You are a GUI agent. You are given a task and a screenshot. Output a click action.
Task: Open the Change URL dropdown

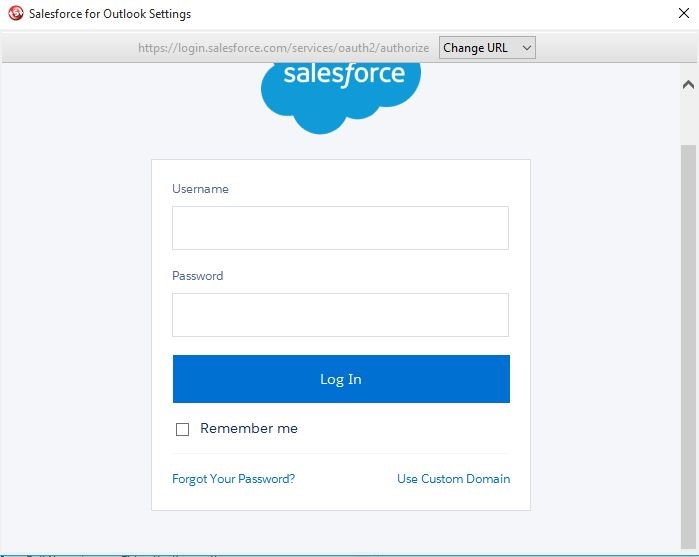[x=487, y=48]
